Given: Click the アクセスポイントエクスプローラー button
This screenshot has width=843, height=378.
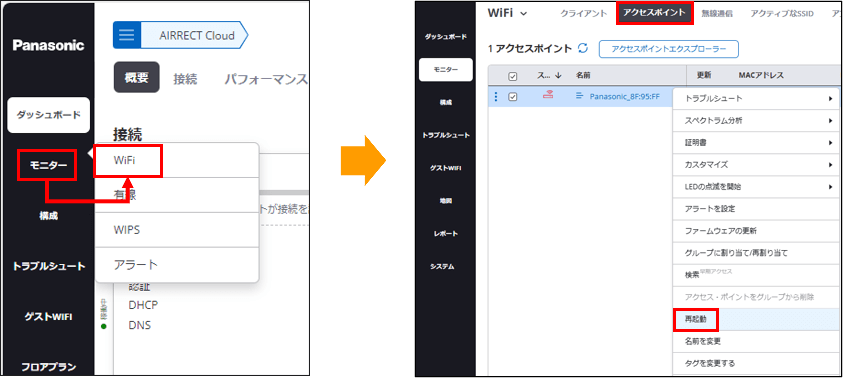Looking at the screenshot, I should click(669, 49).
